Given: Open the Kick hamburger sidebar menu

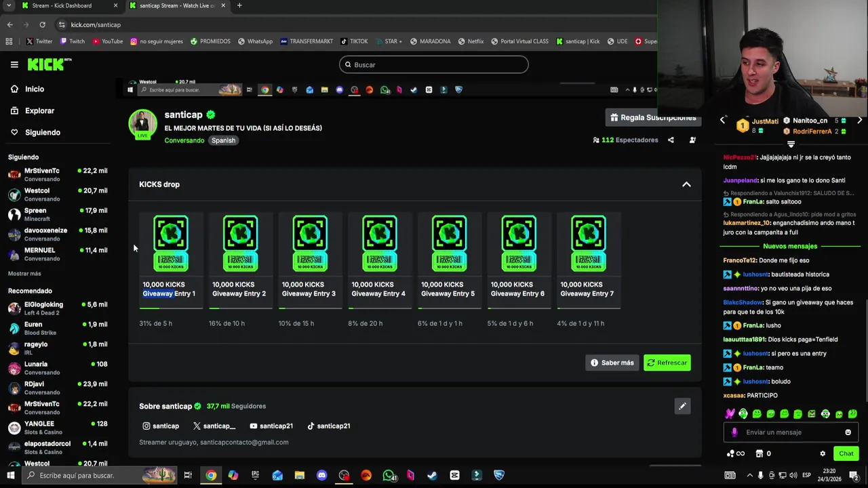Looking at the screenshot, I should (14, 64).
